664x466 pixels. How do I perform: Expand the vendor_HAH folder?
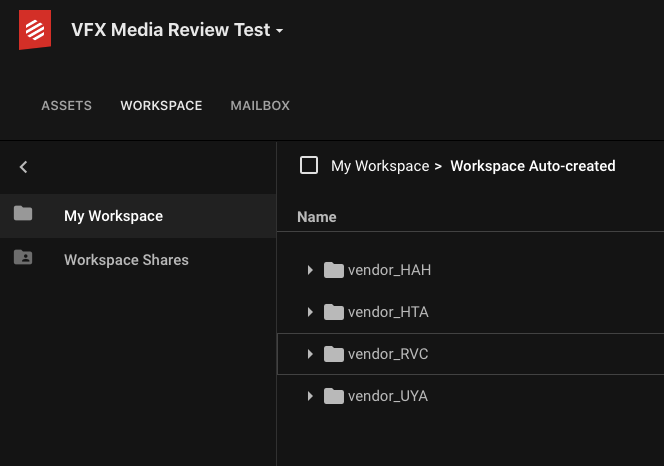click(x=310, y=270)
